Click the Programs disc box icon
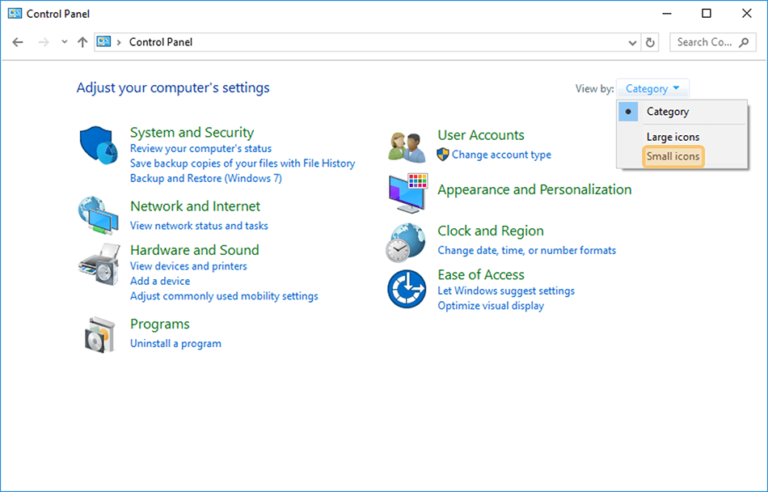This screenshot has height=492, width=768. point(99,335)
